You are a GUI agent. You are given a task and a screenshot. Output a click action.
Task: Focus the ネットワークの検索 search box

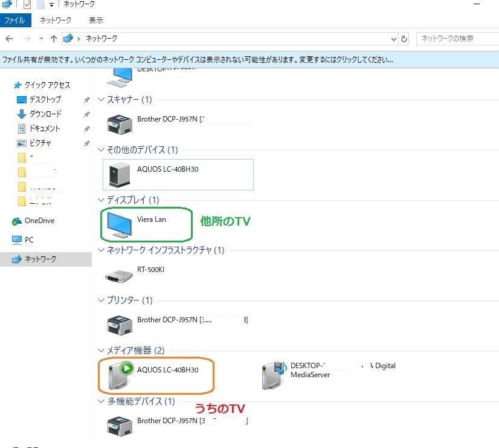[457, 39]
